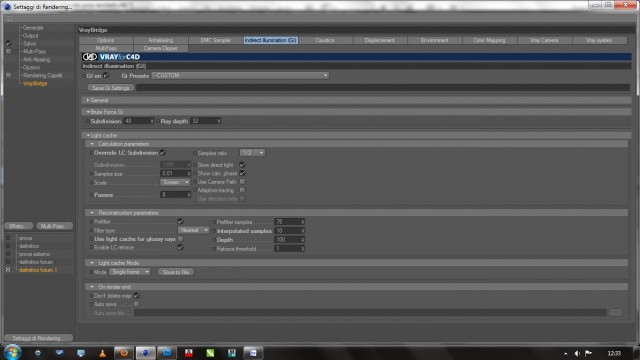Enable Adaptive tracing checkbox
The width and height of the screenshot is (640, 360).
coord(242,190)
